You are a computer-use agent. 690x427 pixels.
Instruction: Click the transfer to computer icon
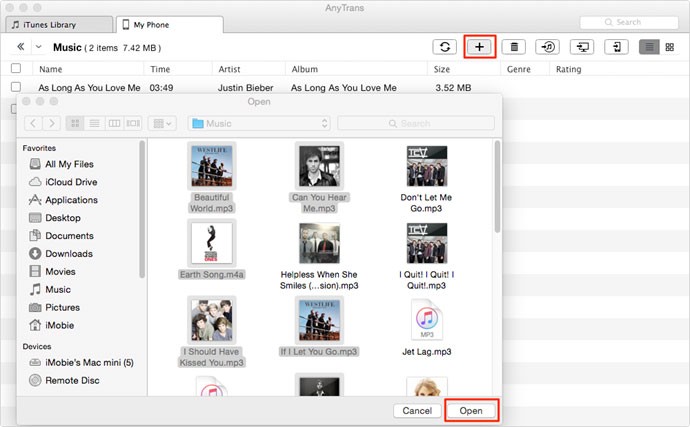[583, 47]
